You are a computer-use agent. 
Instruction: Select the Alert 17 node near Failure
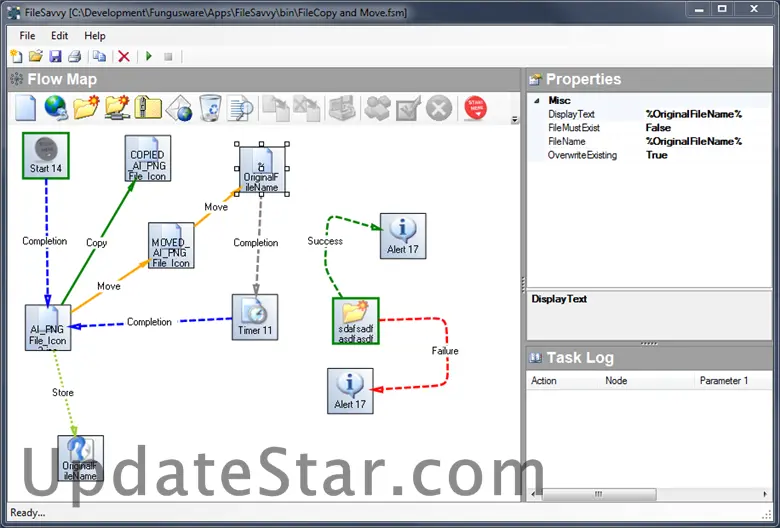coord(350,391)
